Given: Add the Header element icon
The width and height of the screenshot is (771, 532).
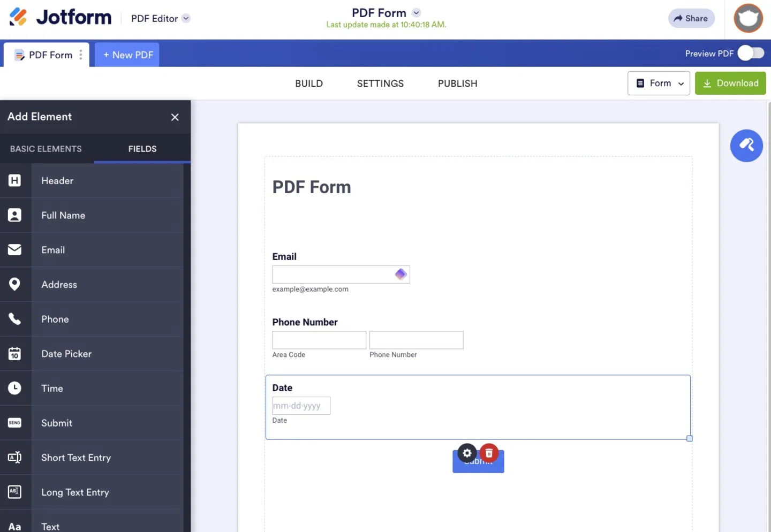Looking at the screenshot, I should 15,180.
